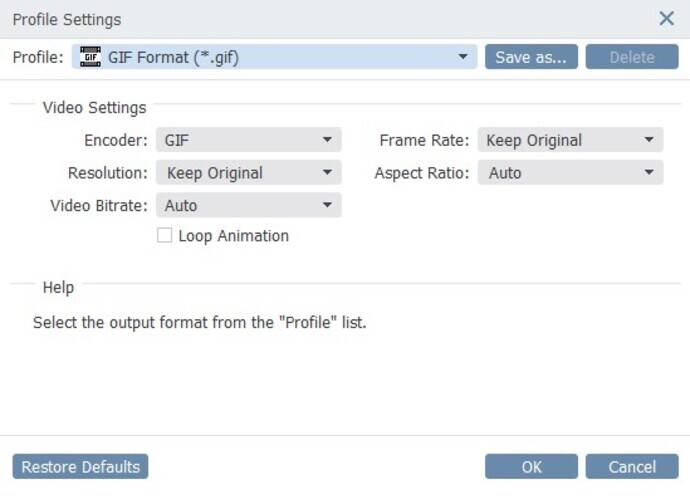Viewport: 690px width, 499px height.
Task: Click the Delete button
Action: coord(631,57)
